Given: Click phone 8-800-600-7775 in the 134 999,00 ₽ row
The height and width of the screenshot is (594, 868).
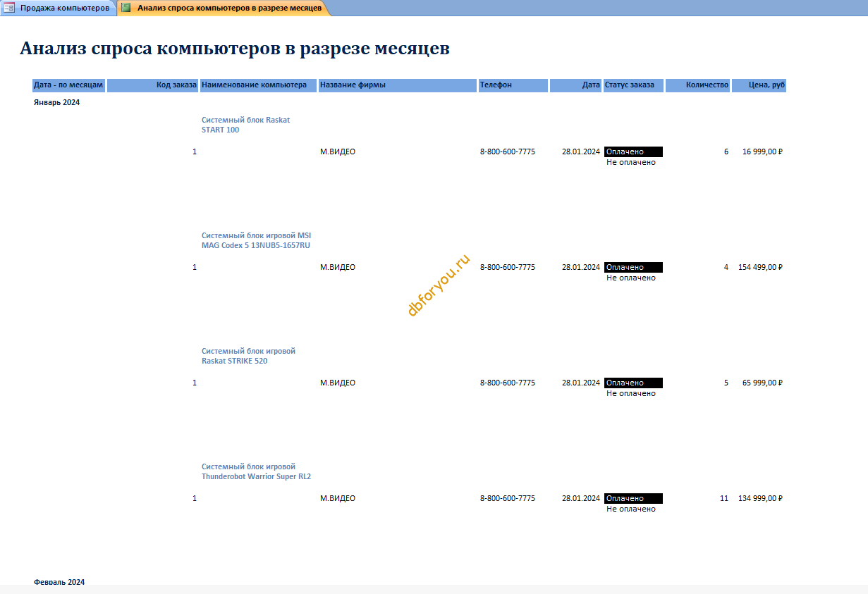Looking at the screenshot, I should click(508, 498).
